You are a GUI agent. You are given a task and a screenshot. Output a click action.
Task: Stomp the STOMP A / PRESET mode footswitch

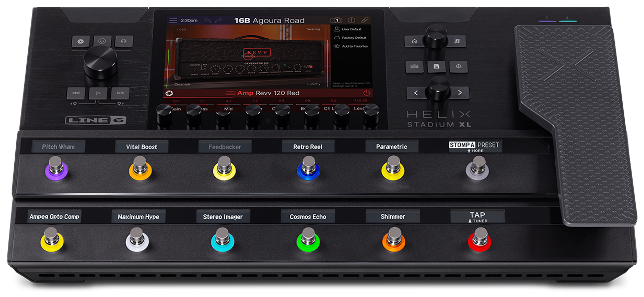pyautogui.click(x=477, y=168)
